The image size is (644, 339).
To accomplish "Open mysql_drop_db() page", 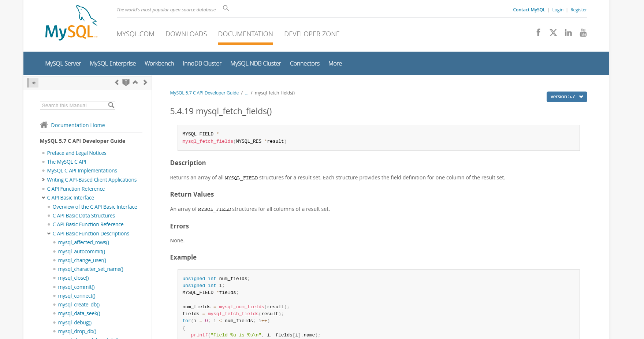I will pyautogui.click(x=77, y=331).
